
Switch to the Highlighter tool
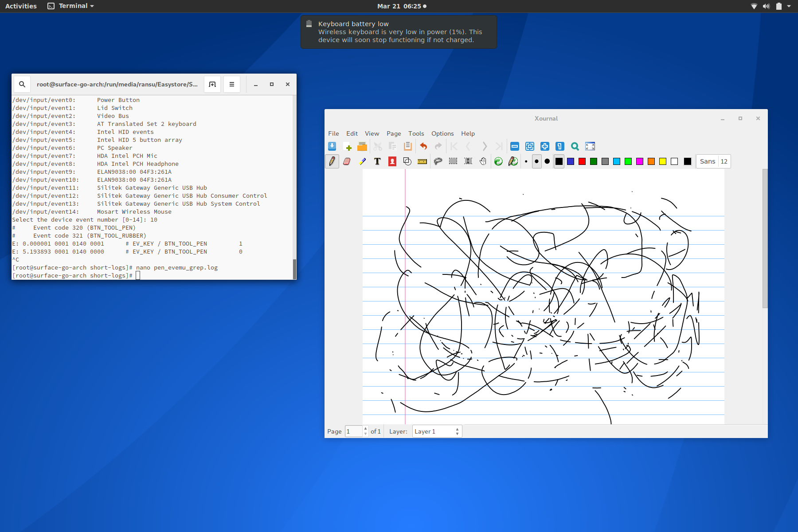363,161
